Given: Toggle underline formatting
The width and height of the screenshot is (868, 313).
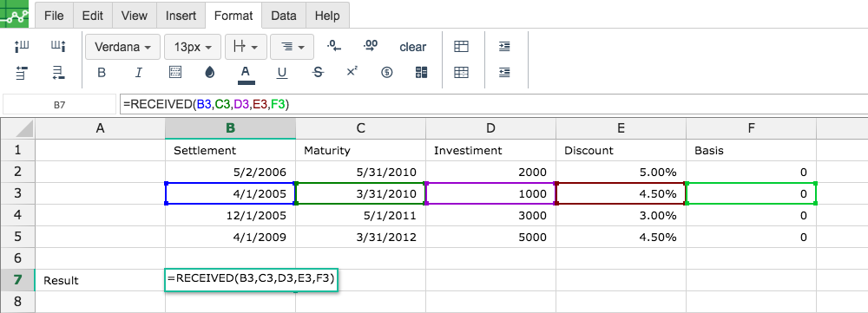Looking at the screenshot, I should [x=282, y=73].
